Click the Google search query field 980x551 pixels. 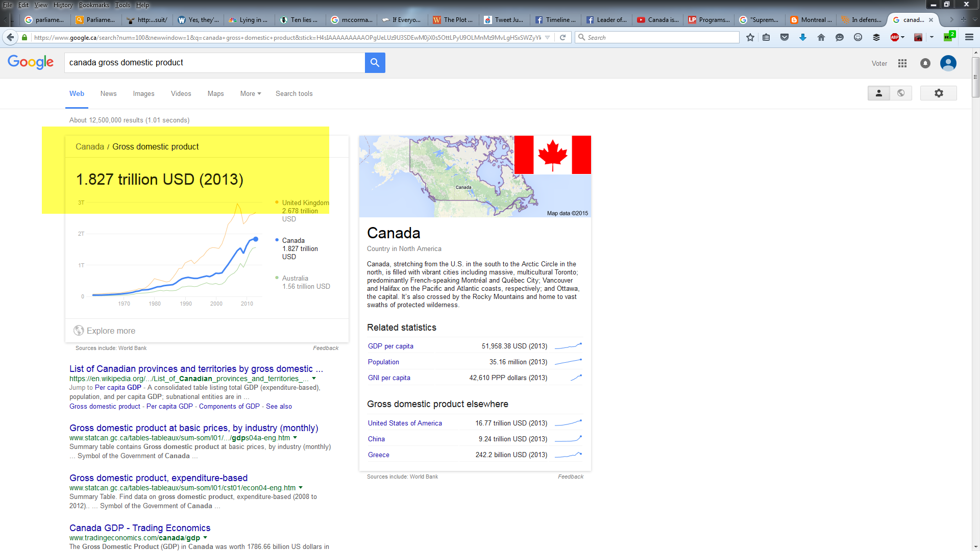point(214,63)
